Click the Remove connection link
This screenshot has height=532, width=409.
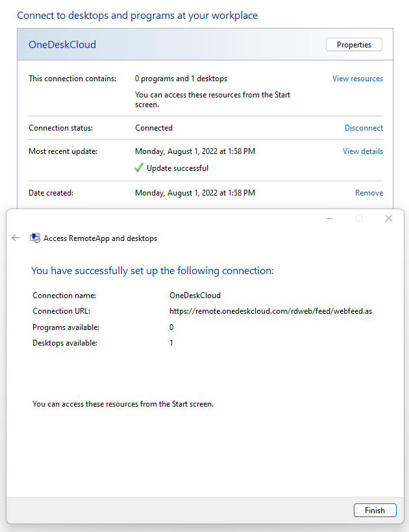pos(369,193)
